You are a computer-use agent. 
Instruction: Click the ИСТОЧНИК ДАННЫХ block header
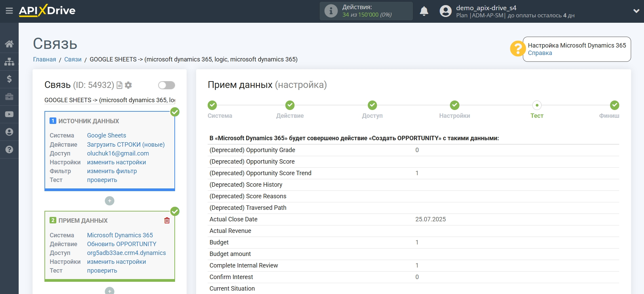click(x=89, y=121)
